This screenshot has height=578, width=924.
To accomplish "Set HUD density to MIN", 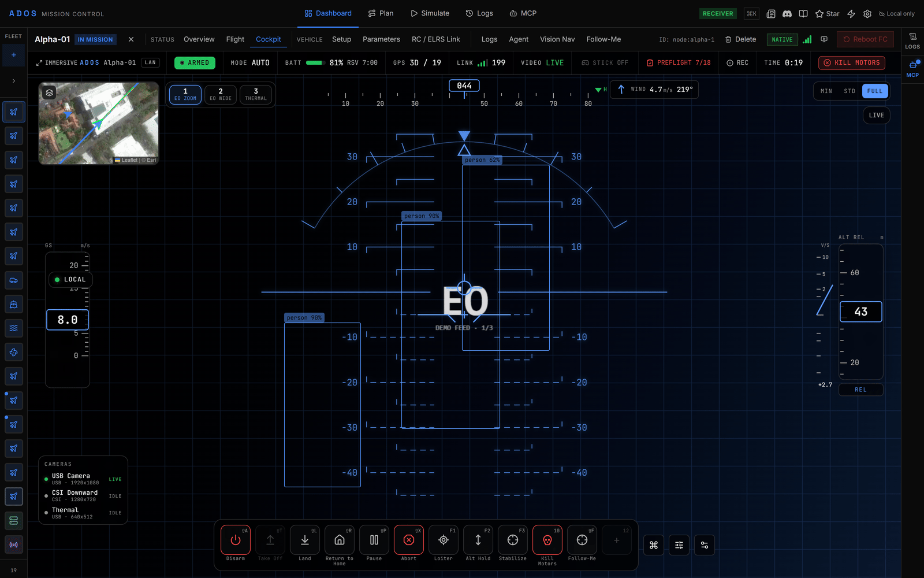I will click(x=826, y=91).
